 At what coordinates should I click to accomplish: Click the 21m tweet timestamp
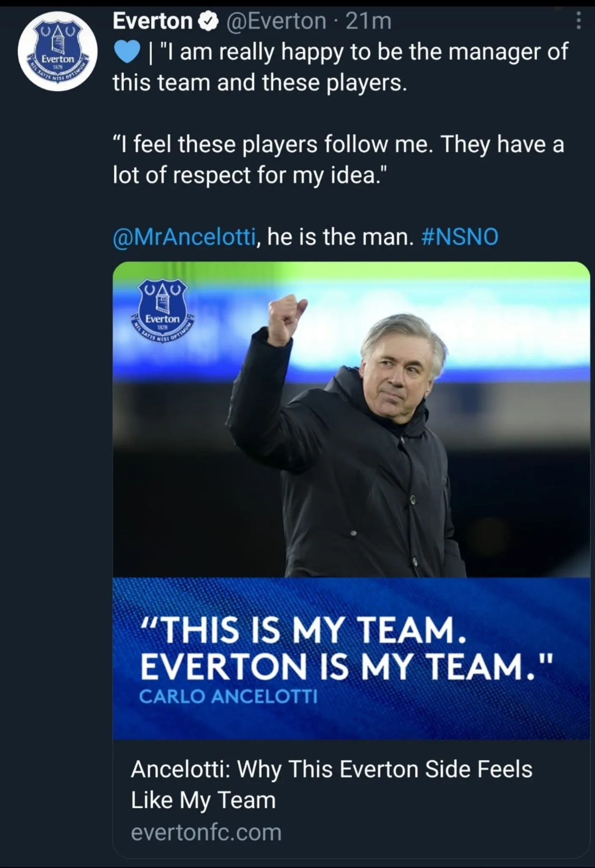pos(368,21)
